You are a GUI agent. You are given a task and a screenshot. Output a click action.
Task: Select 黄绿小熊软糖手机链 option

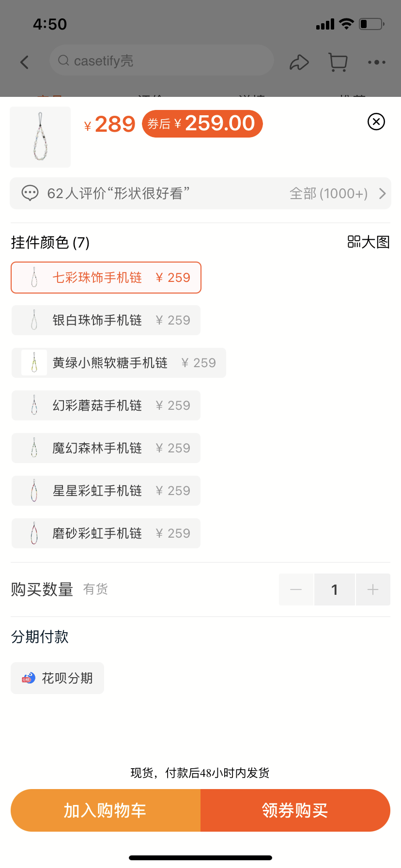tap(119, 363)
